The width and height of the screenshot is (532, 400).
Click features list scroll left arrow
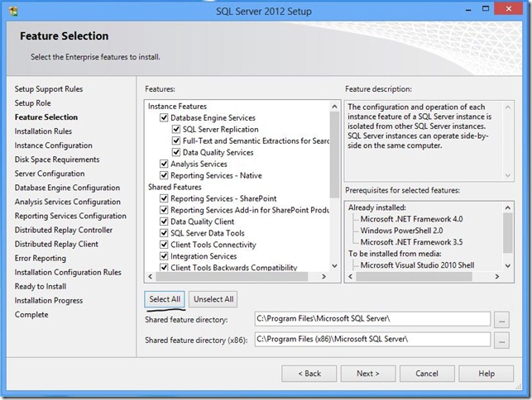click(151, 277)
